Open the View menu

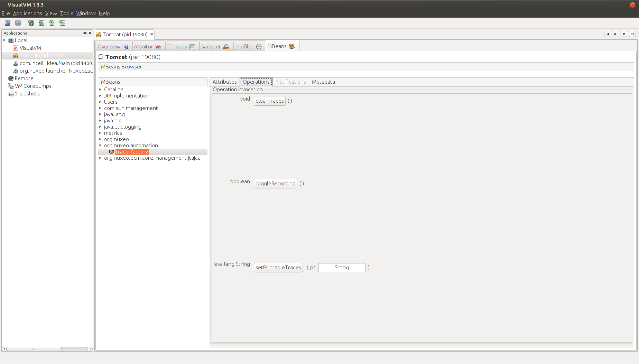point(51,13)
